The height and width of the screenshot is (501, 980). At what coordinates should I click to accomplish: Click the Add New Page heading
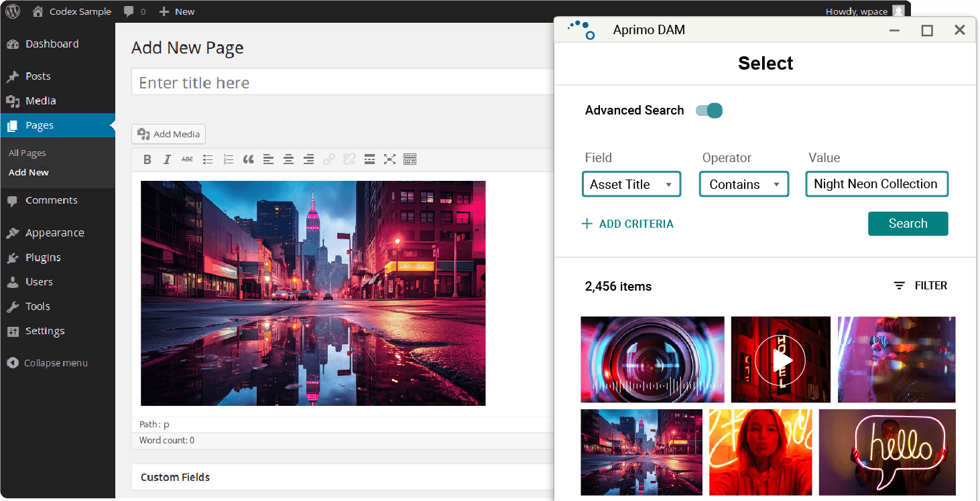(x=188, y=48)
